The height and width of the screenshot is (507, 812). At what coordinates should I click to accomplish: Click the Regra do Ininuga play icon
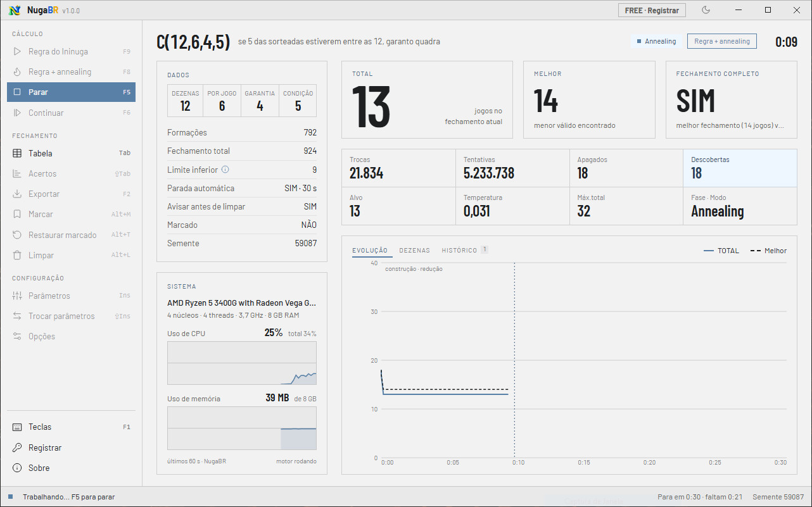(17, 51)
